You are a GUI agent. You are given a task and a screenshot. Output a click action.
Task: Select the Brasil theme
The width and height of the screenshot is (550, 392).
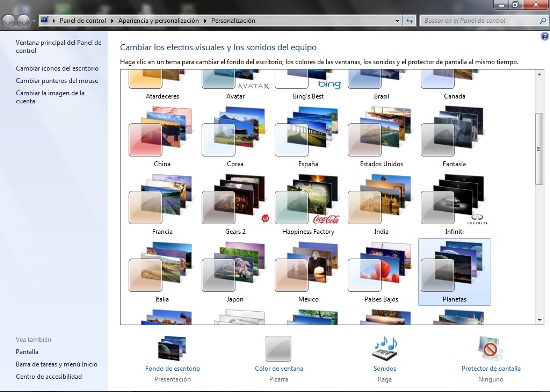tap(381, 85)
